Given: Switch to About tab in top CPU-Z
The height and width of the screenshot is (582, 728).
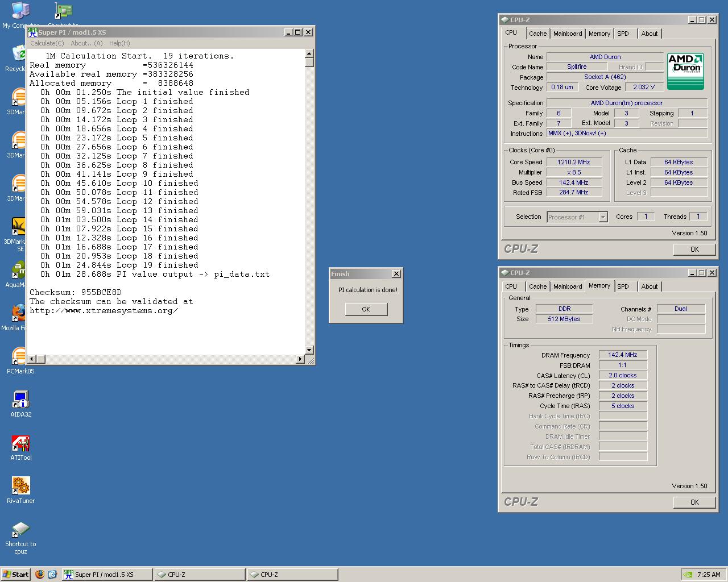Looking at the screenshot, I should coord(650,34).
